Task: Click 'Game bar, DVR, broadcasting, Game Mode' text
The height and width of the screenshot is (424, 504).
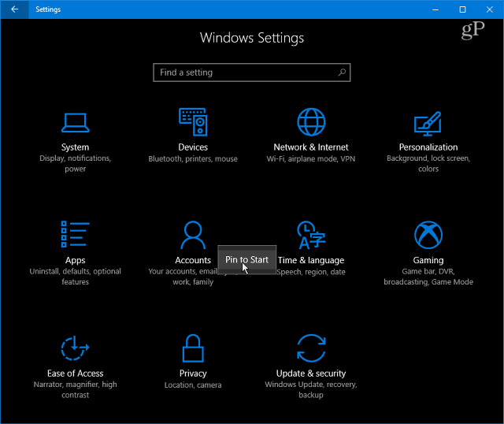Action: coord(428,277)
